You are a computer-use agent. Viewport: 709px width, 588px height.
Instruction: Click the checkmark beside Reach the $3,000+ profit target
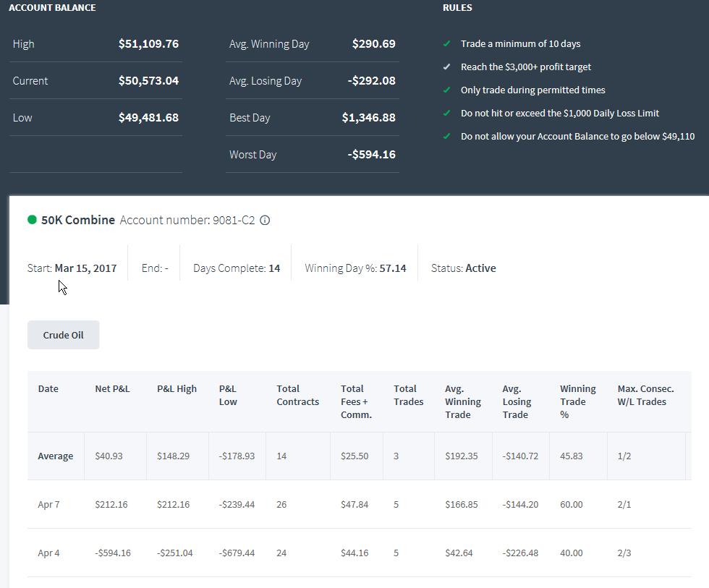pos(447,67)
